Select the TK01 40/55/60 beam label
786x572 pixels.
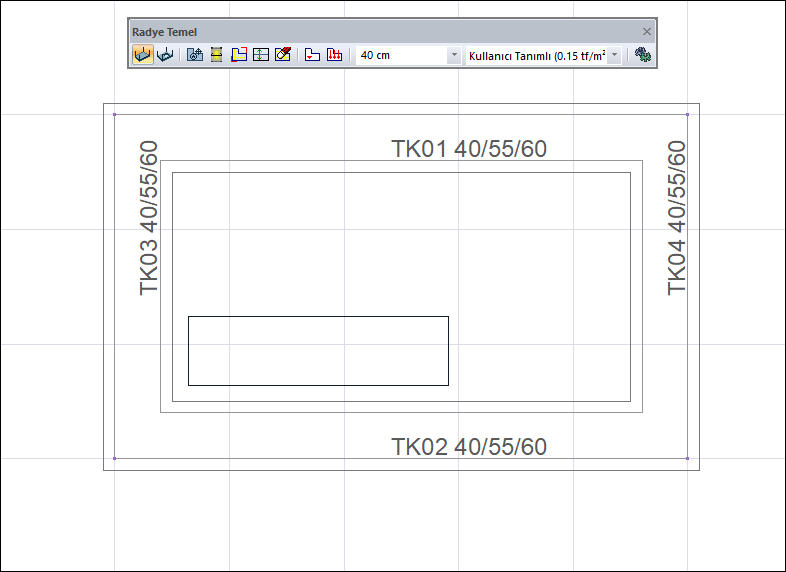tap(469, 149)
